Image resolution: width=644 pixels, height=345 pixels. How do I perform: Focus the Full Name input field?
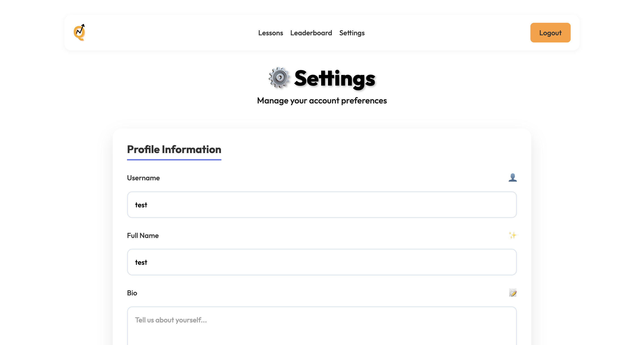pos(322,262)
